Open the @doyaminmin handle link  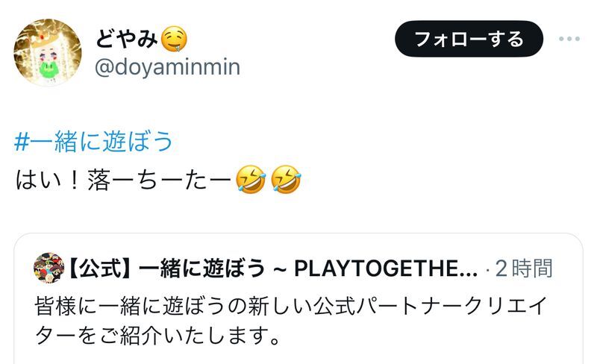tap(167, 67)
